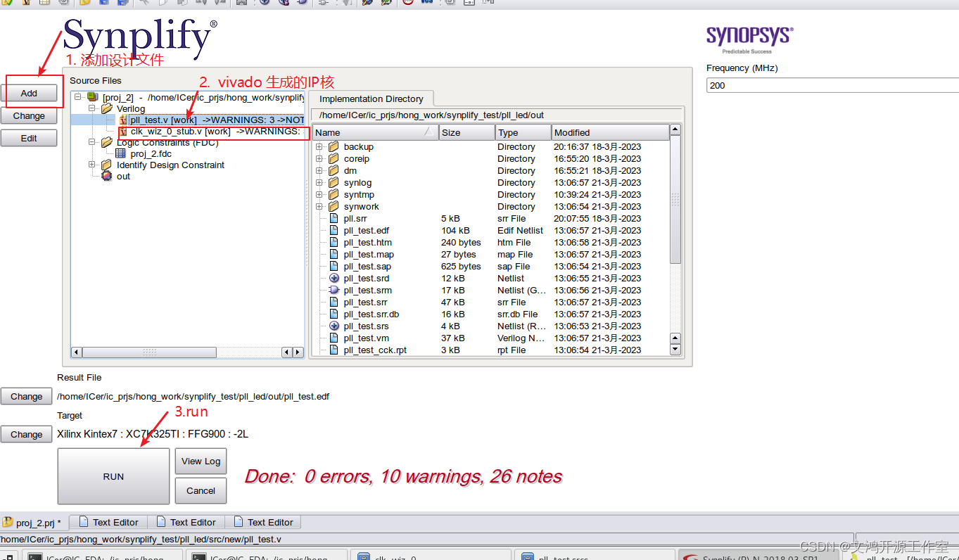Open the Text Editor tab beside proj_2.prj

108,522
